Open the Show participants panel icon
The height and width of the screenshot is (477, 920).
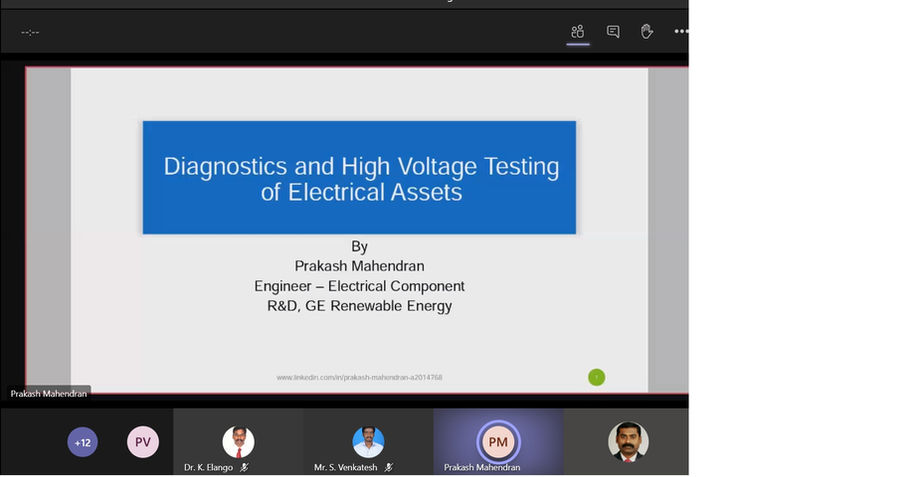(578, 31)
